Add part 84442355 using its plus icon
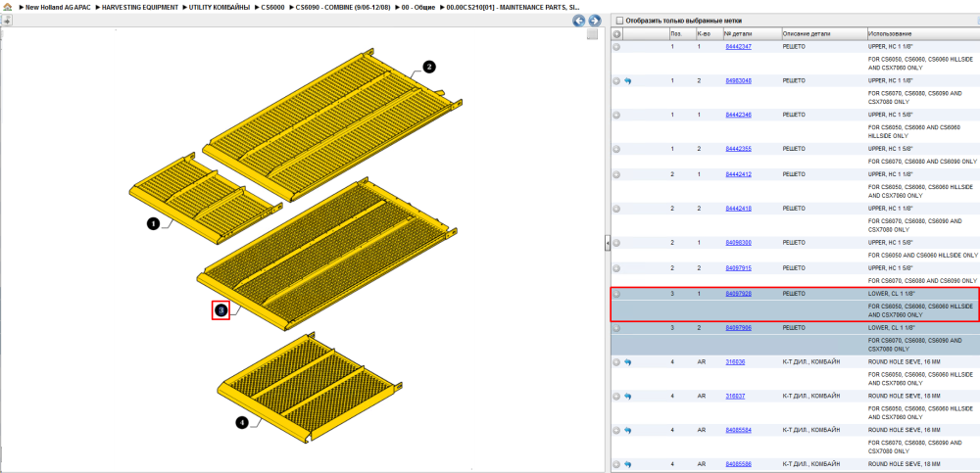980x473 pixels. click(x=616, y=149)
